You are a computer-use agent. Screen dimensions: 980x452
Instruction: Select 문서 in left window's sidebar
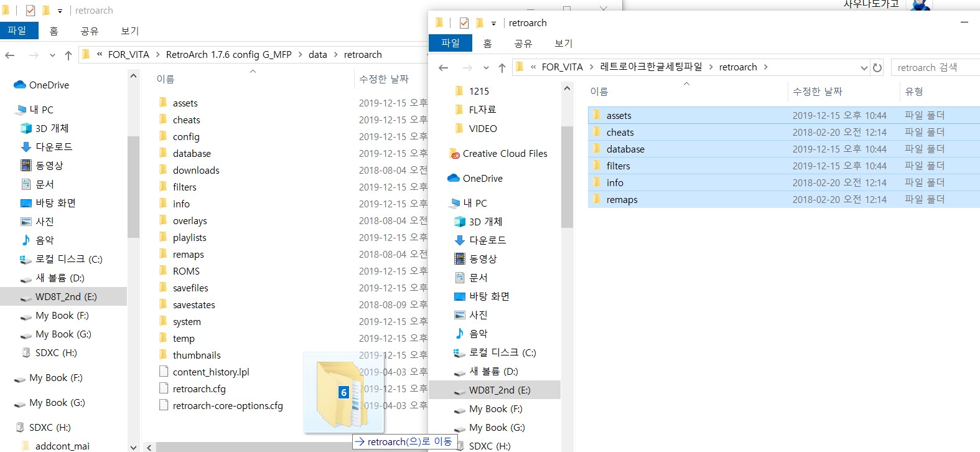[x=45, y=184]
